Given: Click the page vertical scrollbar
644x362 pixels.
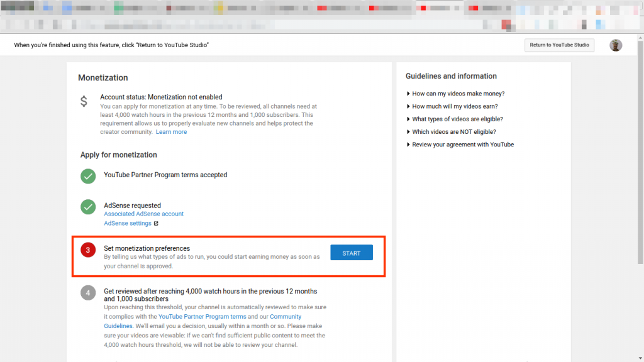Looking at the screenshot, I should pyautogui.click(x=640, y=157).
